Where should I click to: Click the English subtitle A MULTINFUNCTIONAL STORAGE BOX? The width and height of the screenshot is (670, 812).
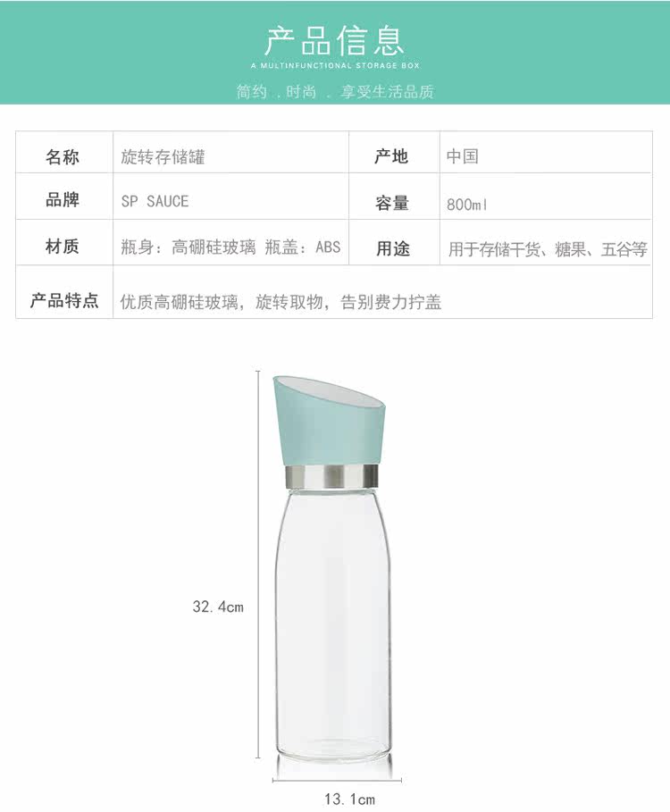click(335, 66)
